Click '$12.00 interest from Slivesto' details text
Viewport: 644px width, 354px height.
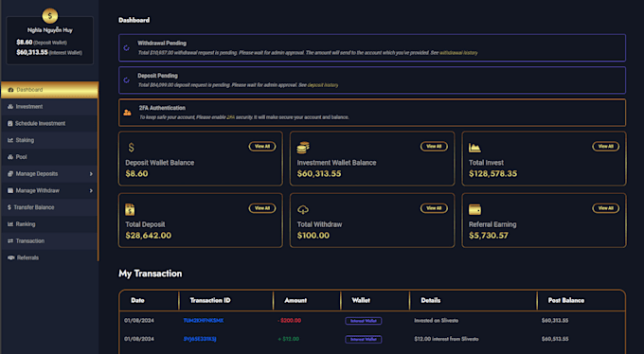point(446,339)
